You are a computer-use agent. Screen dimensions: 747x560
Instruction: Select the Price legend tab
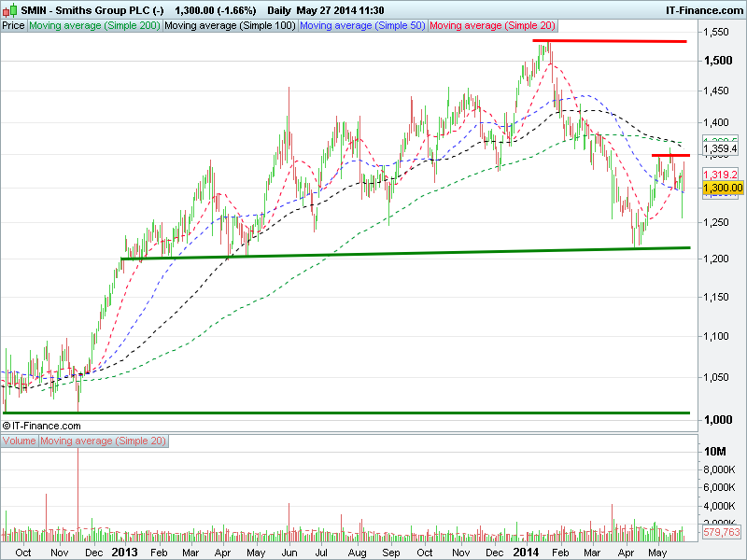(x=14, y=26)
